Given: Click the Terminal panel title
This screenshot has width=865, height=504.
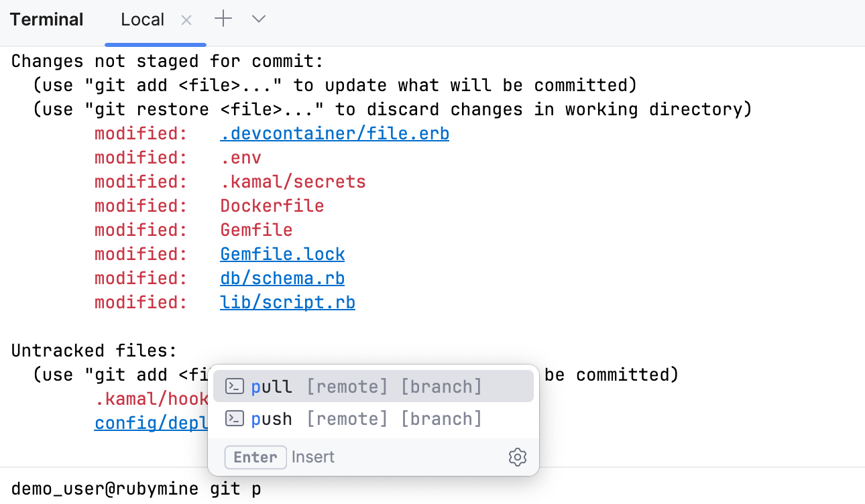Looking at the screenshot, I should tap(46, 19).
